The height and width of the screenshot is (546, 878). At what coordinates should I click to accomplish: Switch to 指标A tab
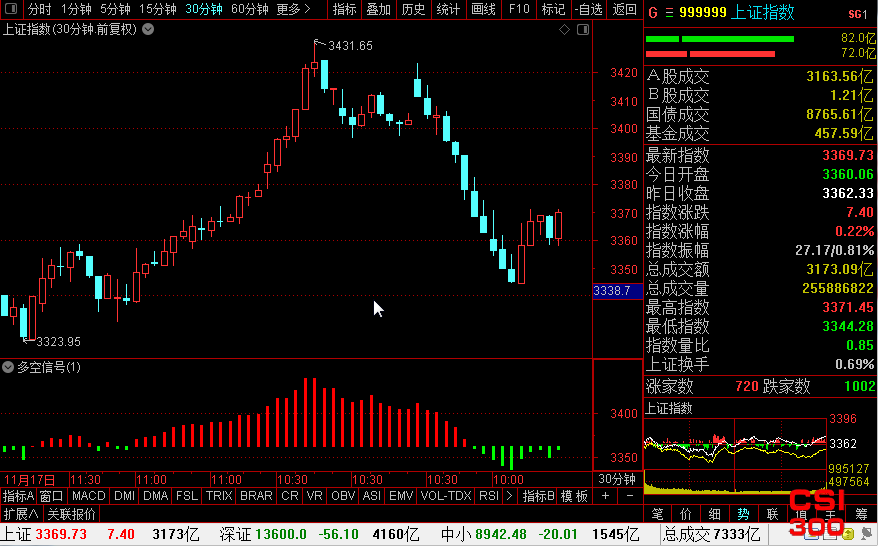18,496
